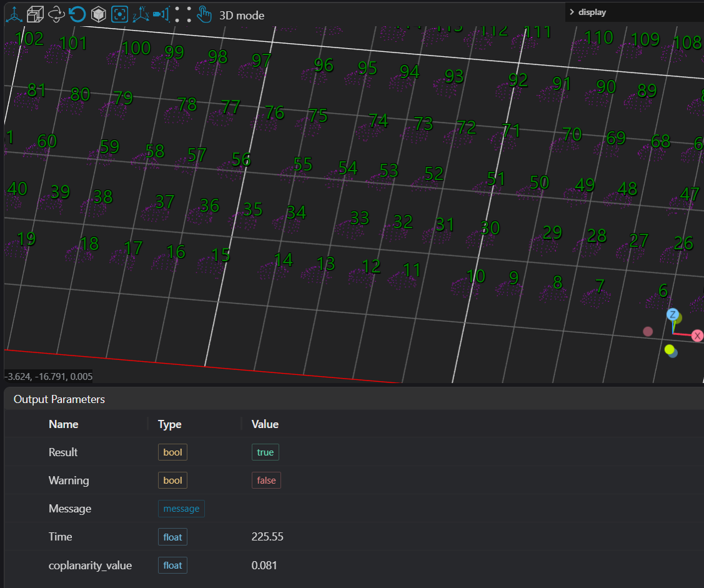Click the true value of Result
Image resolution: width=704 pixels, height=588 pixels.
[x=265, y=452]
